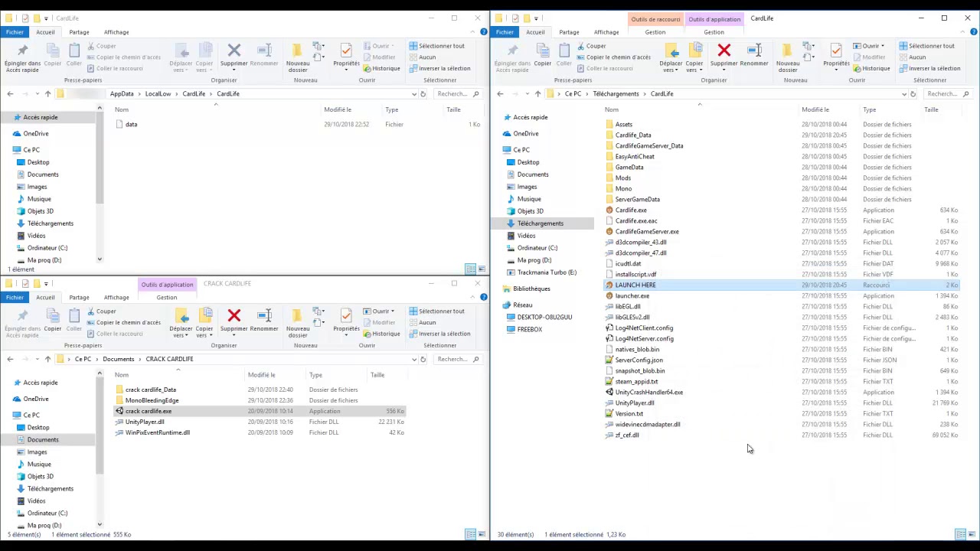Select WinPixEventRuntime.dll in CRACK CARDLIFE window
The image size is (980, 551).
click(x=157, y=432)
